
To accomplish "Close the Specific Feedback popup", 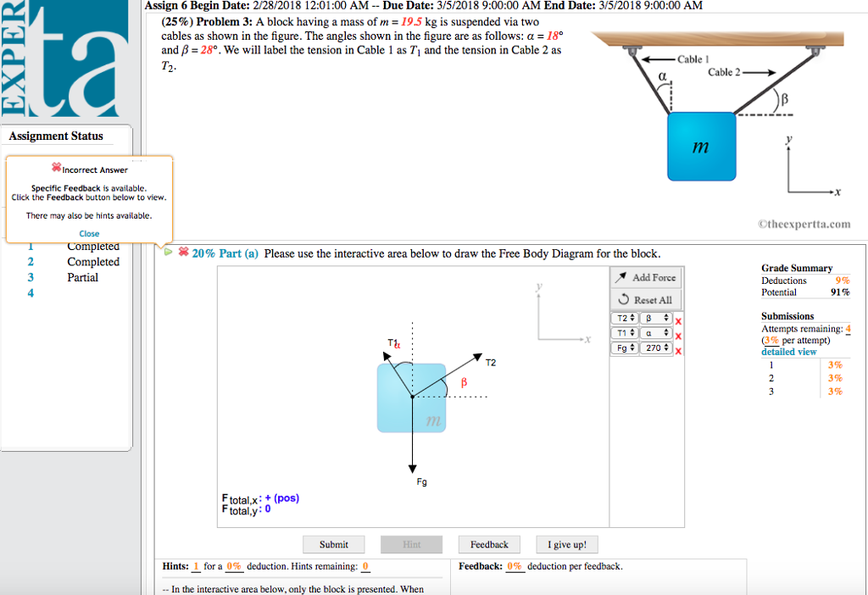I will (89, 233).
